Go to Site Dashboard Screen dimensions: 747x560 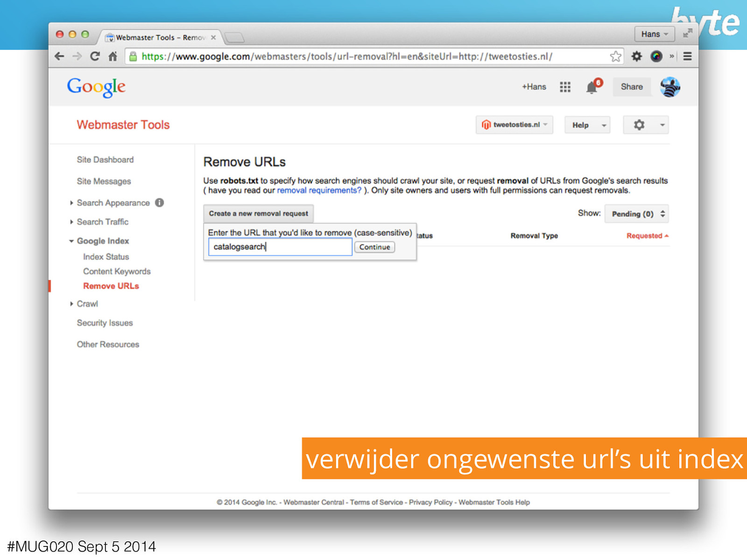coord(105,160)
